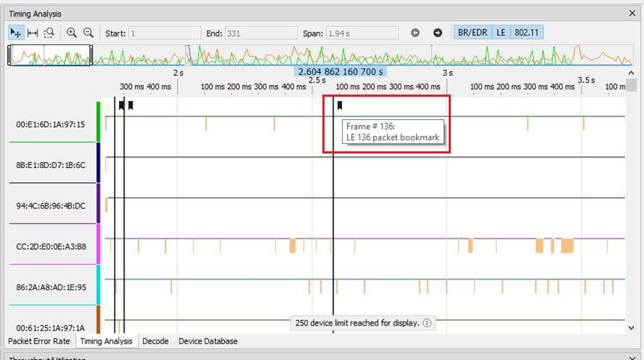Go to next packet with right arrow
Image resolution: width=644 pixels, height=360 pixels.
[437, 33]
